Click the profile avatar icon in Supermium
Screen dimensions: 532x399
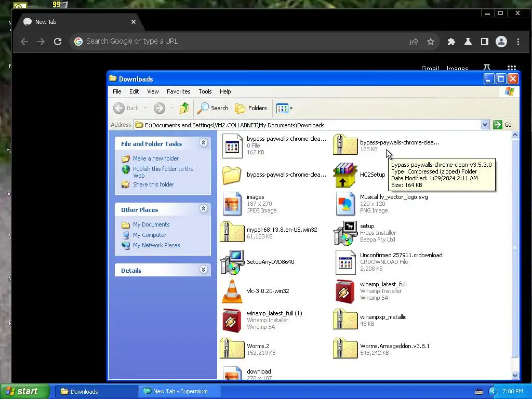pyautogui.click(x=501, y=42)
